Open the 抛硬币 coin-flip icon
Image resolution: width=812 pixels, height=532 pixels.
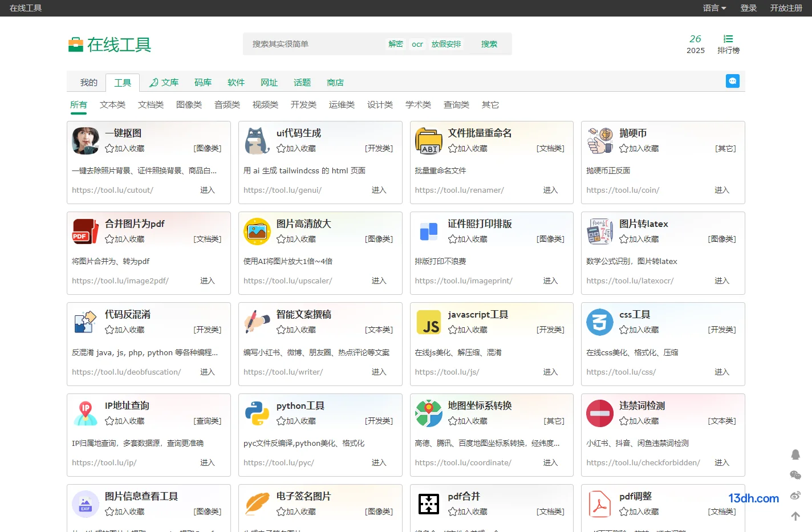(x=600, y=140)
